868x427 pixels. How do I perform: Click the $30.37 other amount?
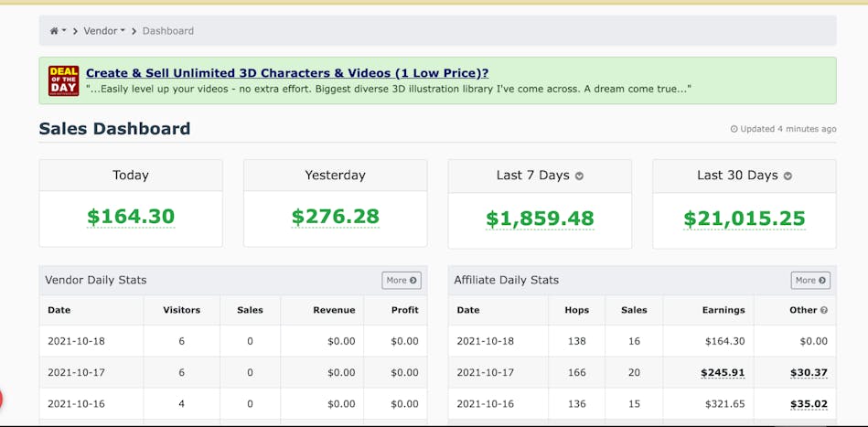pos(809,373)
